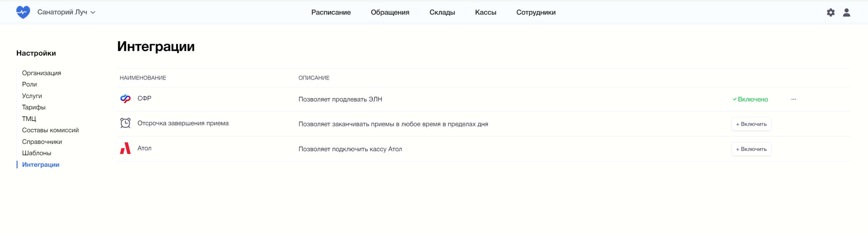Click the red Атол logo icon
Viewport: 868px width, 234px height.
tap(125, 148)
